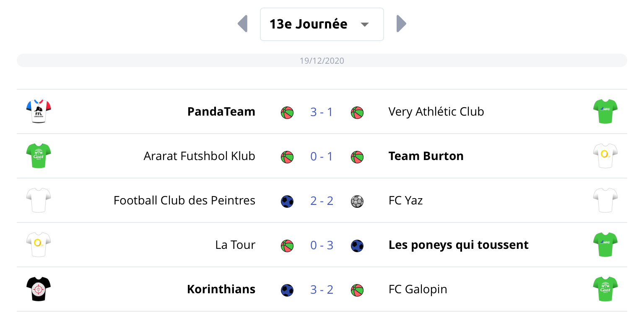Select the Ararat Futshbol Klub team name
Screen dimensions: 644x336
pyautogui.click(x=199, y=156)
